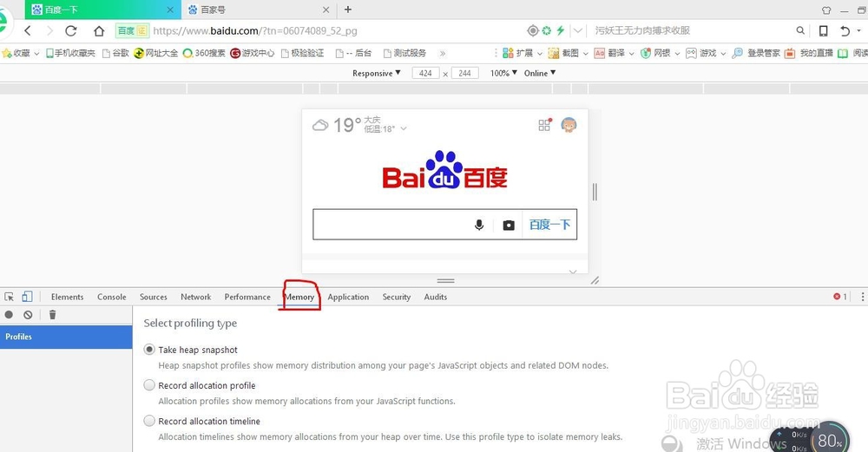868x452 pixels.
Task: Reload the page with the refresh icon
Action: [x=71, y=31]
